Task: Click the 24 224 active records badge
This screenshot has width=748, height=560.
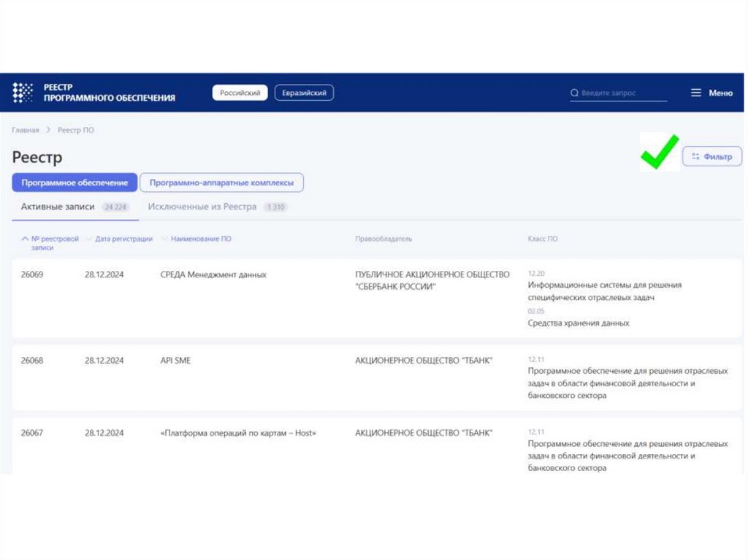Action: 115,207
